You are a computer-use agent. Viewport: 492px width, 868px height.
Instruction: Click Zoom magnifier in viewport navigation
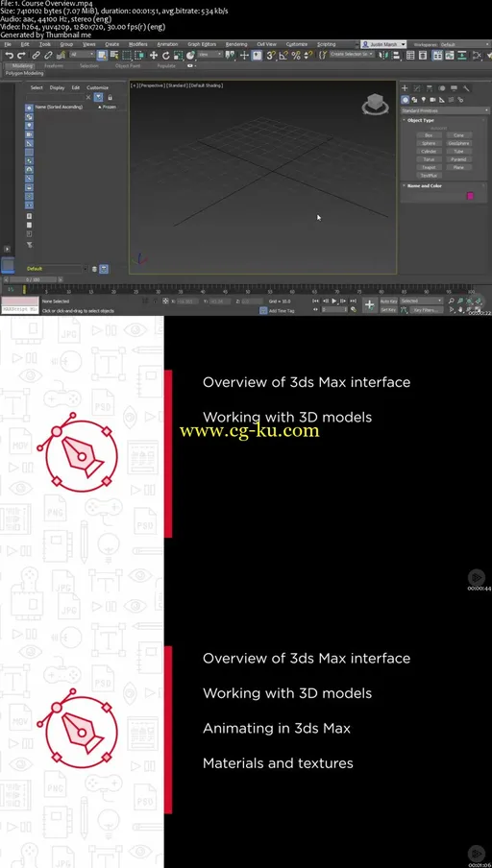click(452, 301)
